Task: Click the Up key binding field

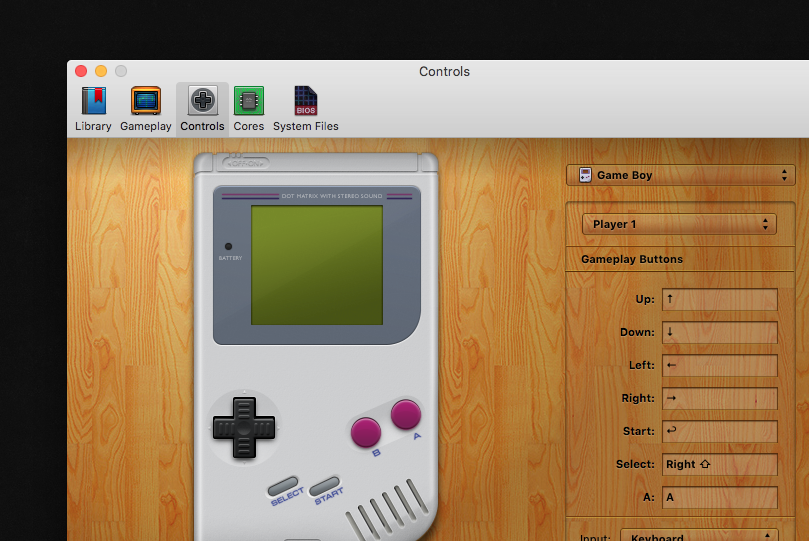Action: click(x=720, y=299)
